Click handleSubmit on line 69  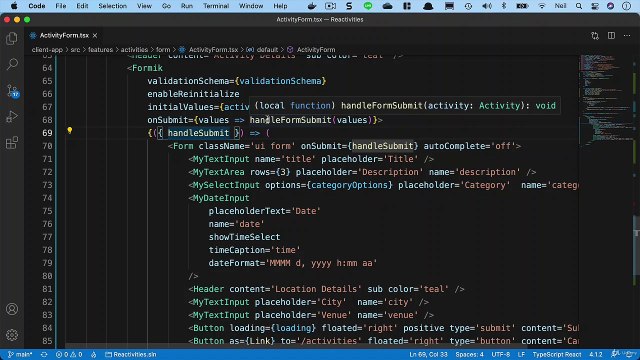(198, 133)
